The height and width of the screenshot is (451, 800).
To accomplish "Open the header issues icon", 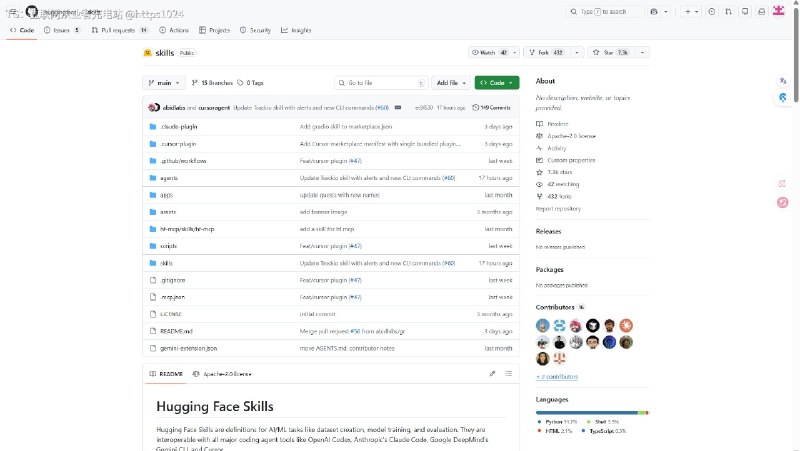I will pyautogui.click(x=712, y=11).
